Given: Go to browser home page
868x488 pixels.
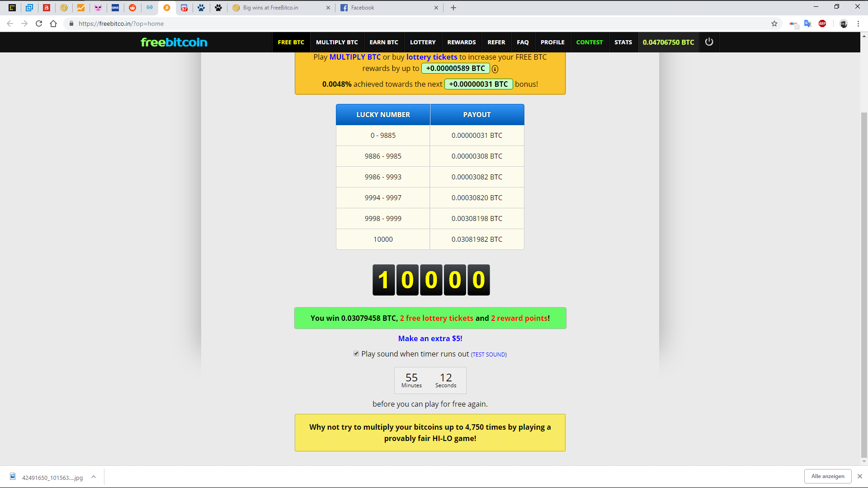Looking at the screenshot, I should [x=53, y=23].
